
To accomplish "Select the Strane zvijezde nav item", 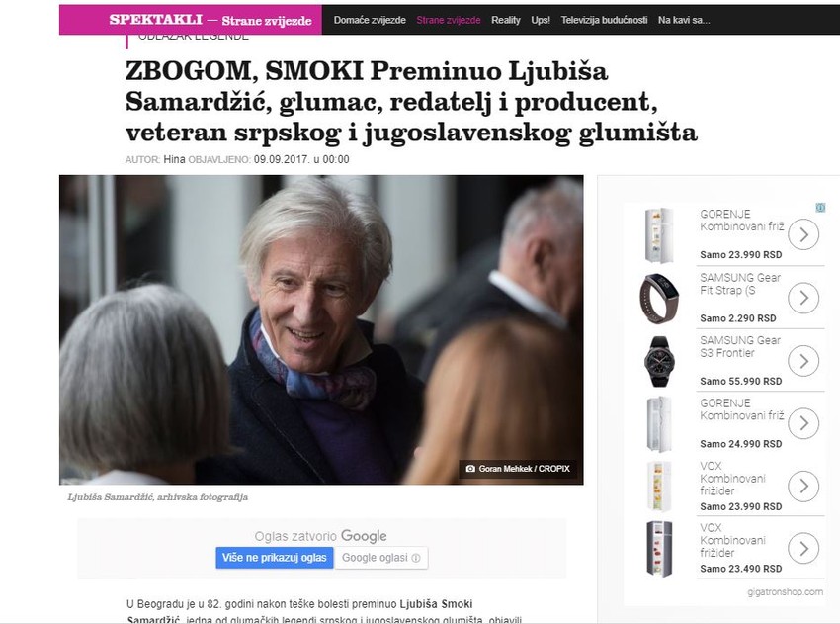I will click(x=449, y=20).
